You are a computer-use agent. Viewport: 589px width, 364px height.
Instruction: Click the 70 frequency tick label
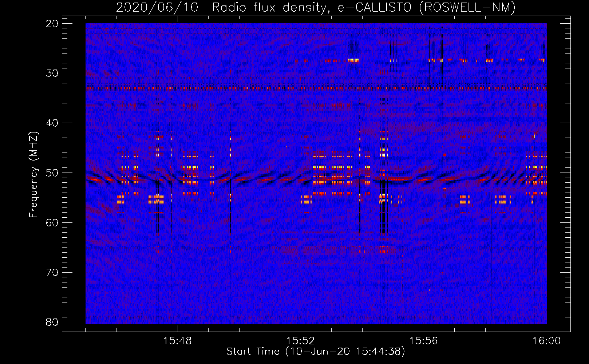coord(52,273)
